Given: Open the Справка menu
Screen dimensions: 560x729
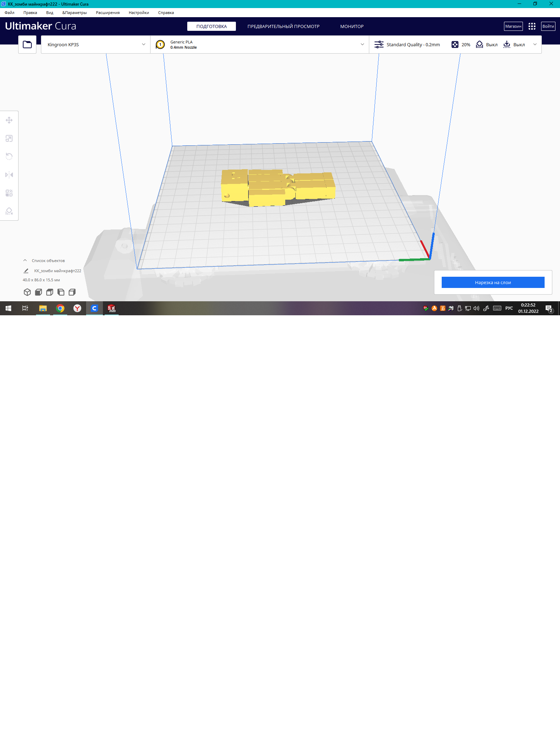Looking at the screenshot, I should click(x=166, y=13).
